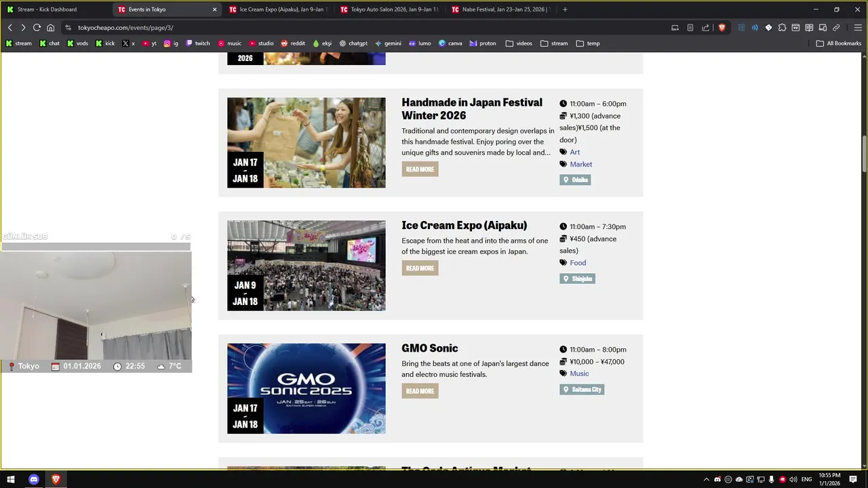Open the Handmade in Japan Festival thumbnail
The width and height of the screenshot is (868, 488).
click(306, 142)
